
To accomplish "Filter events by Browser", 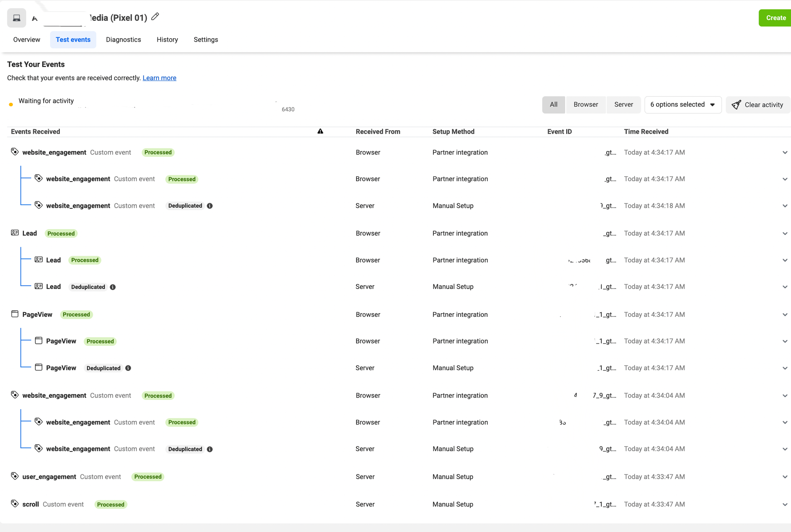I will point(586,105).
